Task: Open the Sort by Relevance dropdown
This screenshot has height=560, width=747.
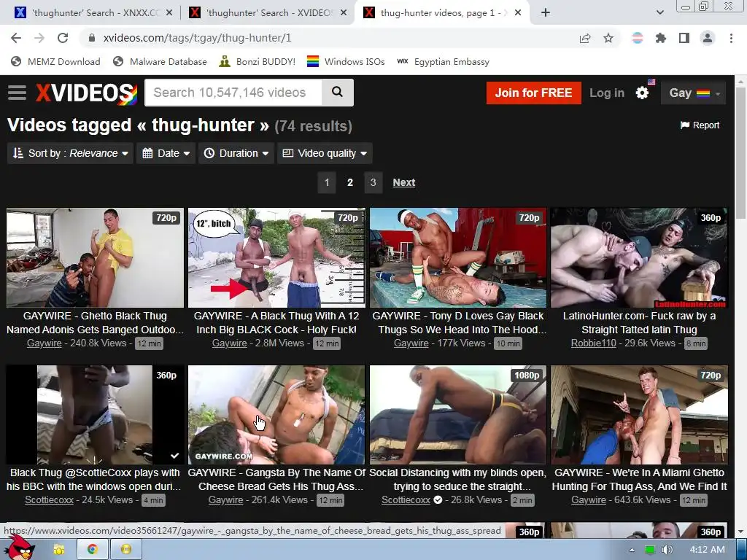Action: click(71, 153)
